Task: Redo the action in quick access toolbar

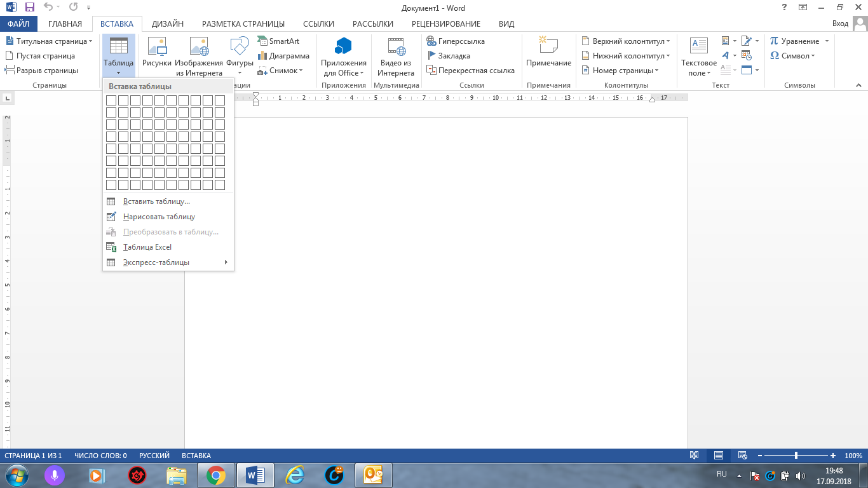Action: point(73,8)
